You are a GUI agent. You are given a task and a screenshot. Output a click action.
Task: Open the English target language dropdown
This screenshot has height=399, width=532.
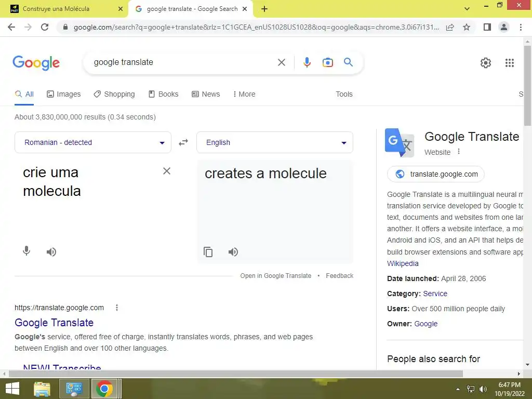point(275,142)
